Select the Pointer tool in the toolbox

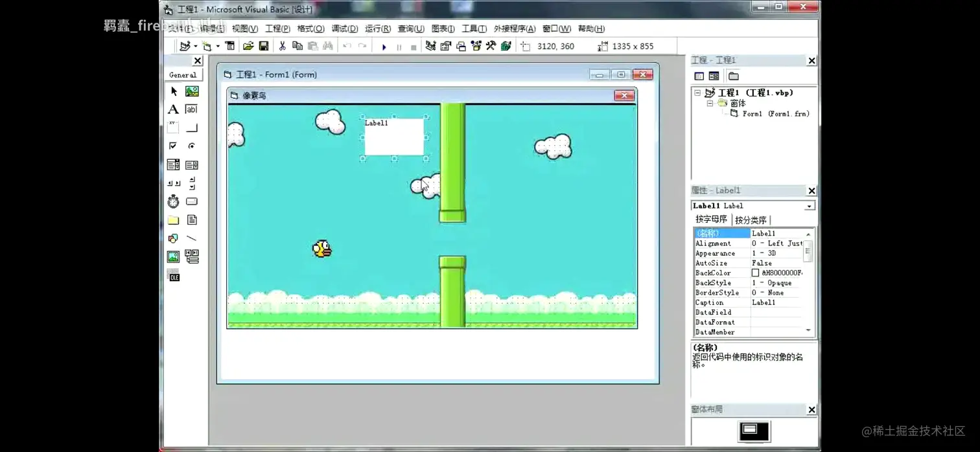pos(174,91)
